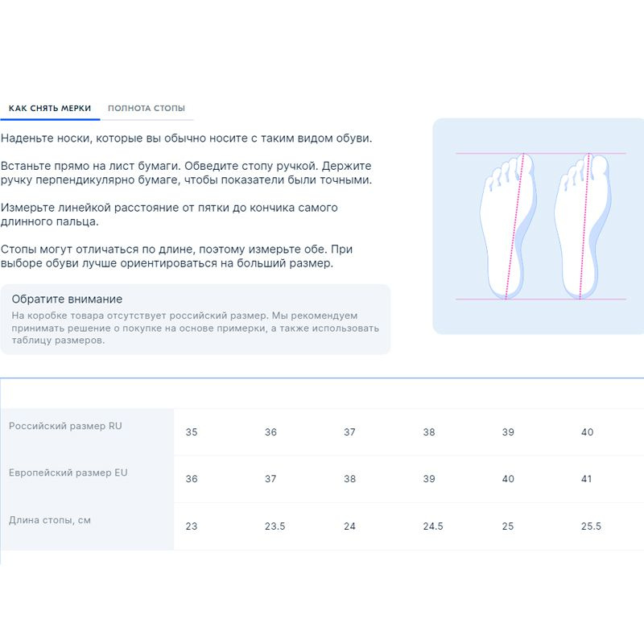Screen dimensions: 644x644
Task: Click the left foot outline drawing
Action: [x=508, y=226]
